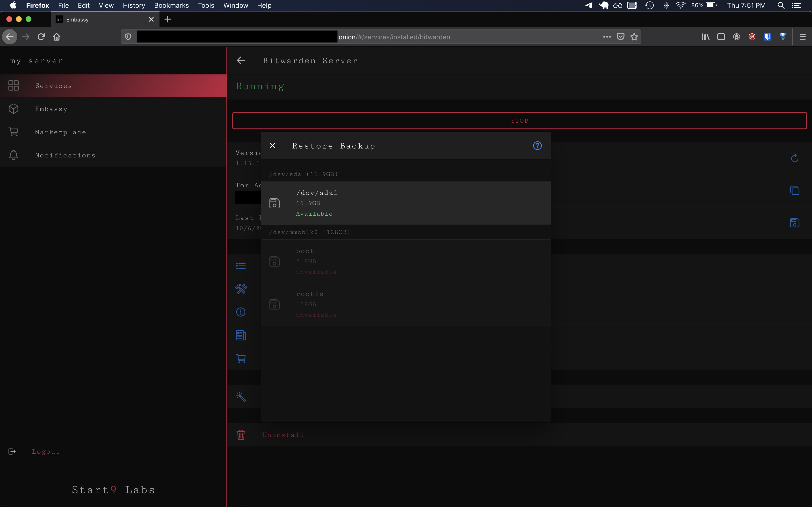This screenshot has width=812, height=507.
Task: Close the Restore Backup dialog
Action: coord(272,146)
